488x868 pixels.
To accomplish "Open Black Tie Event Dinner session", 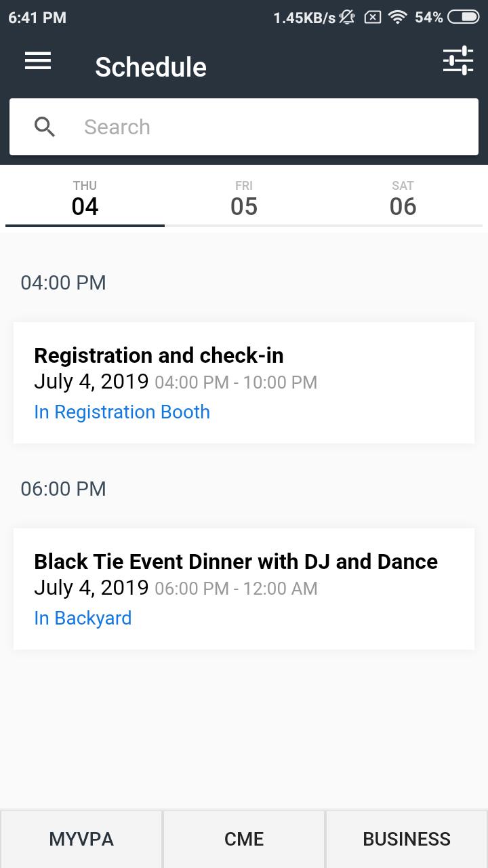I will point(244,589).
